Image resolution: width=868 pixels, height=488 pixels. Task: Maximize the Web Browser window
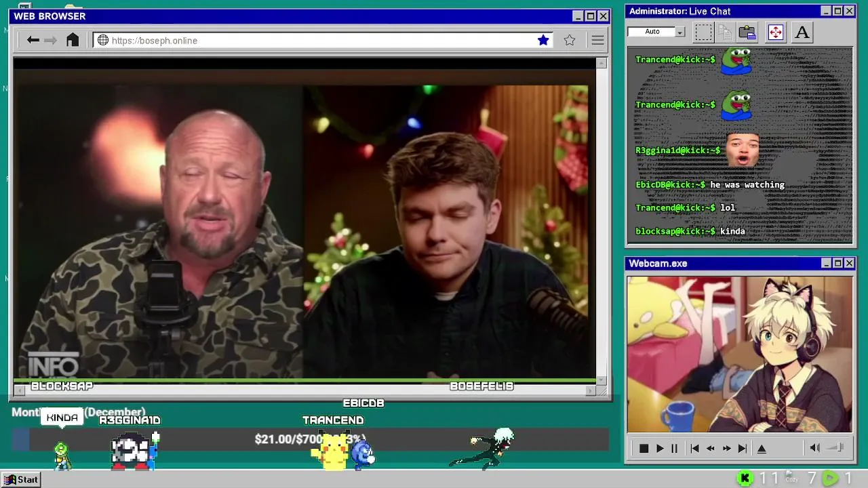coord(590,16)
